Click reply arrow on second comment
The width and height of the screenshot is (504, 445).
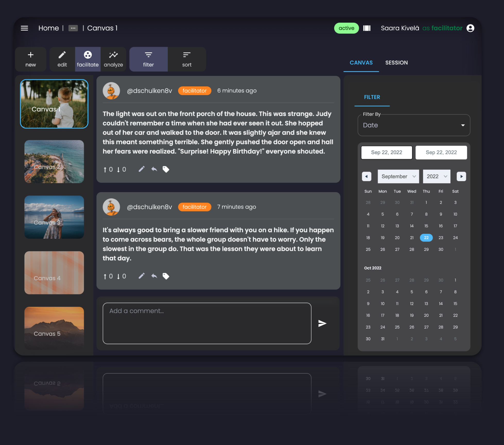(x=154, y=276)
